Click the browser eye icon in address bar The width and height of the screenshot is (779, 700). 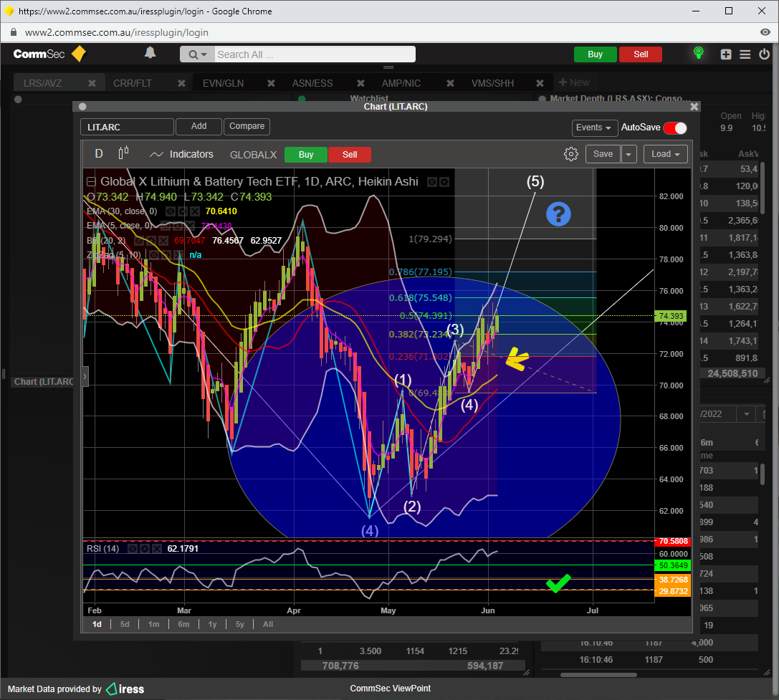765,32
